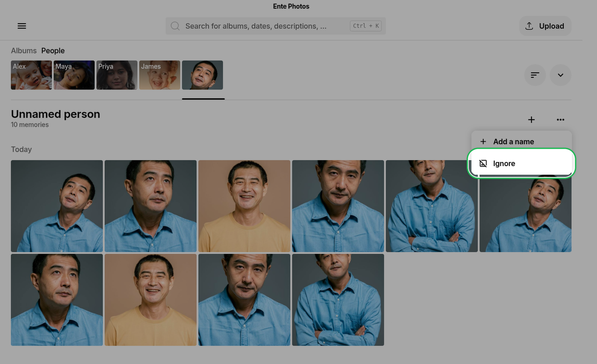Click the '10 memories' count text

click(30, 125)
